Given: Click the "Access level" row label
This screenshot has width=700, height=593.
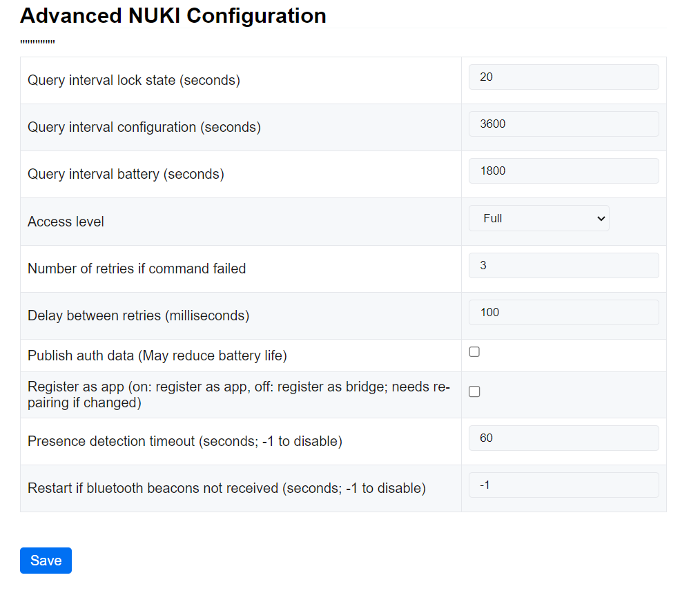Looking at the screenshot, I should (x=66, y=222).
